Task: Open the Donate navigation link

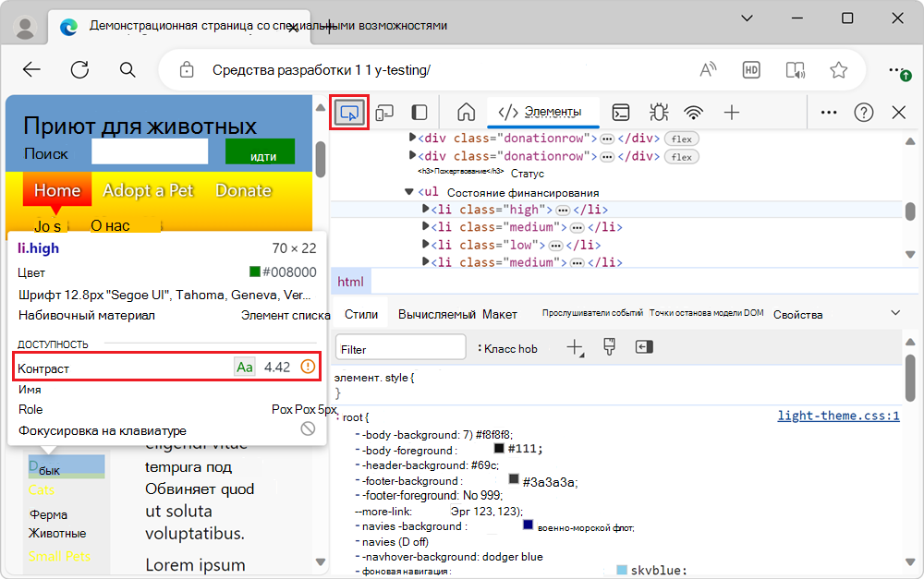Action: (x=243, y=190)
